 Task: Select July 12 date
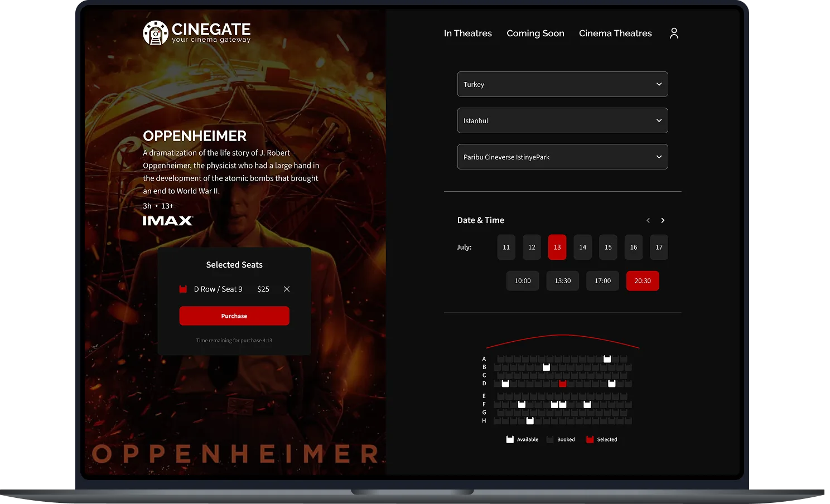point(532,247)
